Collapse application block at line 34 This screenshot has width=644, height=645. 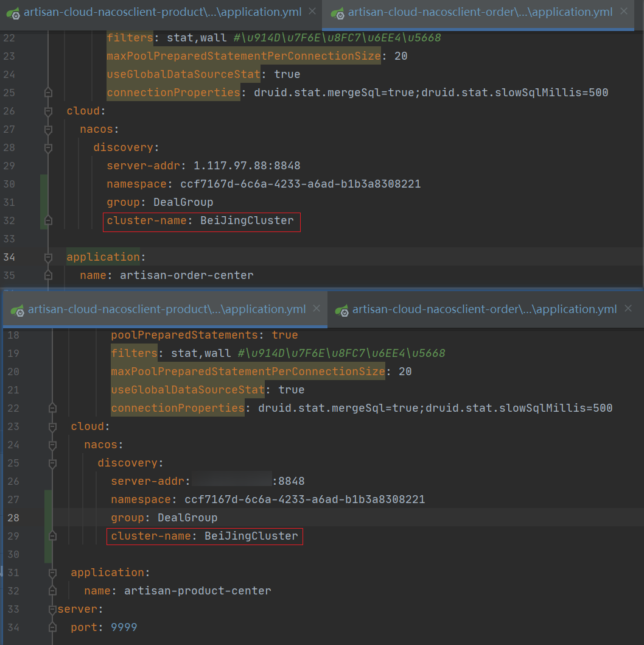pyautogui.click(x=48, y=258)
